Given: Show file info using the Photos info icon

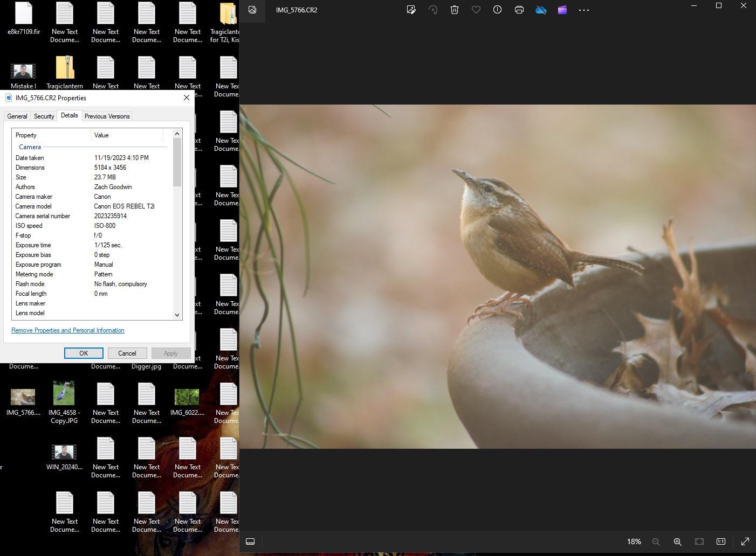Looking at the screenshot, I should tap(497, 10).
